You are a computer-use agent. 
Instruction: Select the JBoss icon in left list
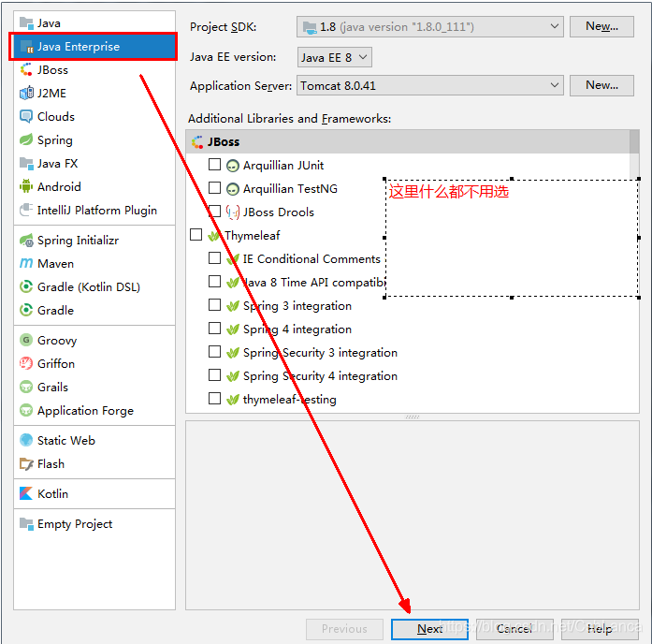coord(26,70)
